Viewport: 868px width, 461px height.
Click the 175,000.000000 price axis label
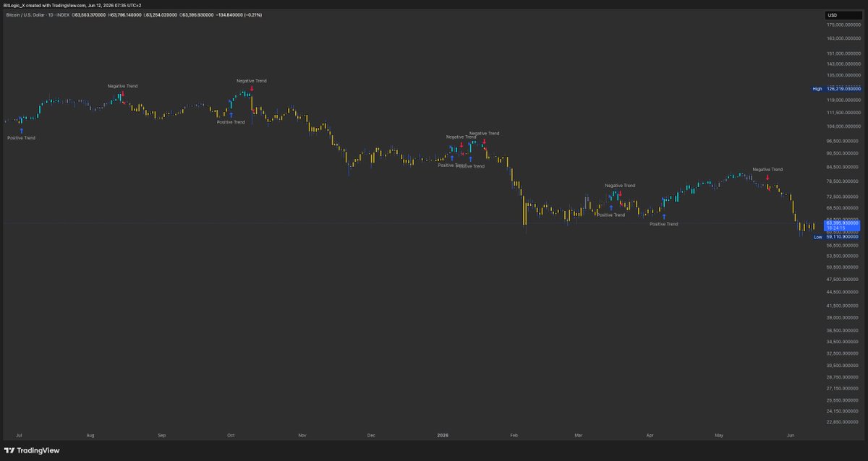click(x=843, y=26)
